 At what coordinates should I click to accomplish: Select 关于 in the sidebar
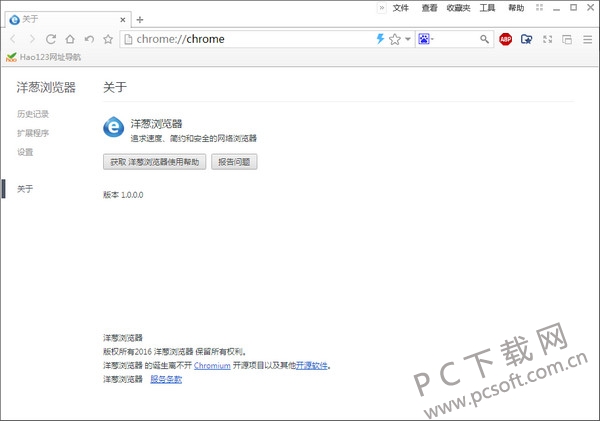(25, 189)
